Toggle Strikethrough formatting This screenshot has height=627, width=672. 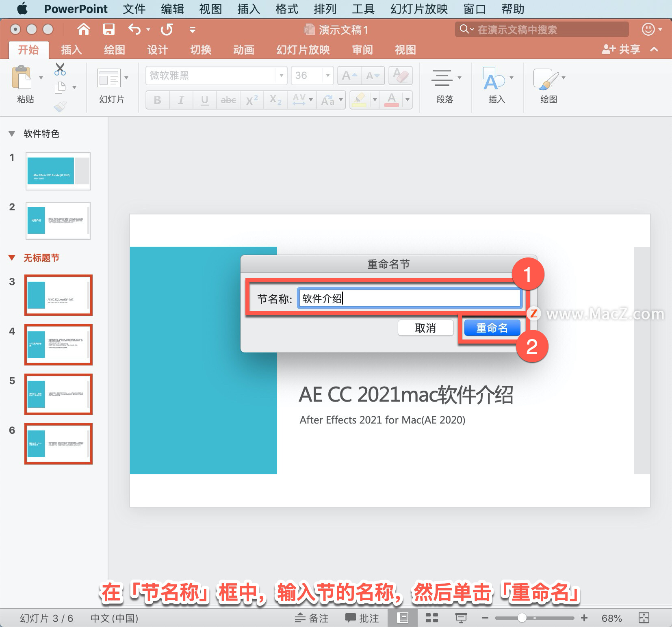(228, 100)
